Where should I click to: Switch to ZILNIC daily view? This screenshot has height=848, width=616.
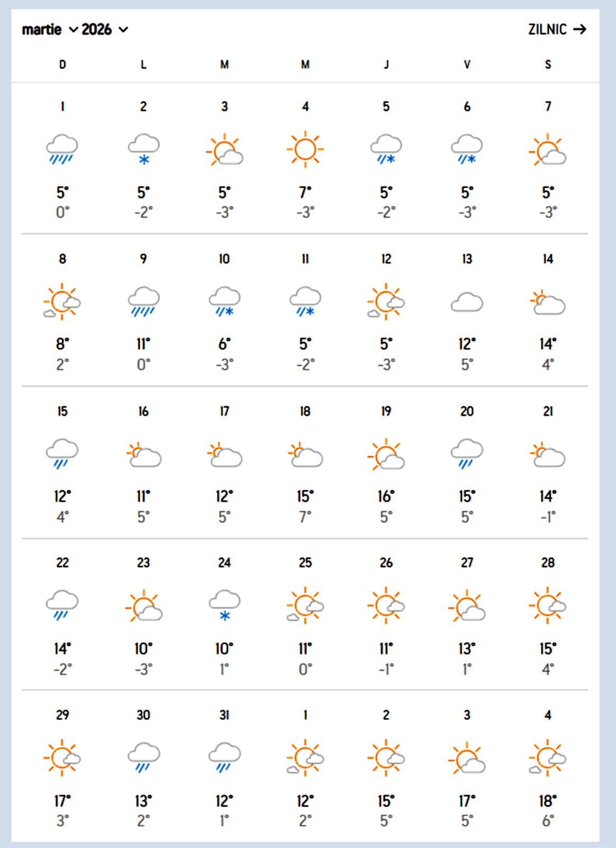coord(547,29)
